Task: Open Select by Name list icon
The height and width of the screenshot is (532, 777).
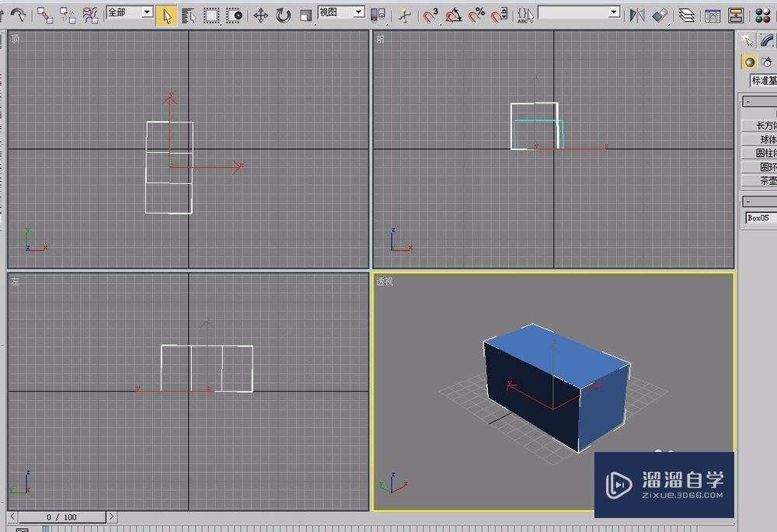Action: tap(188, 15)
